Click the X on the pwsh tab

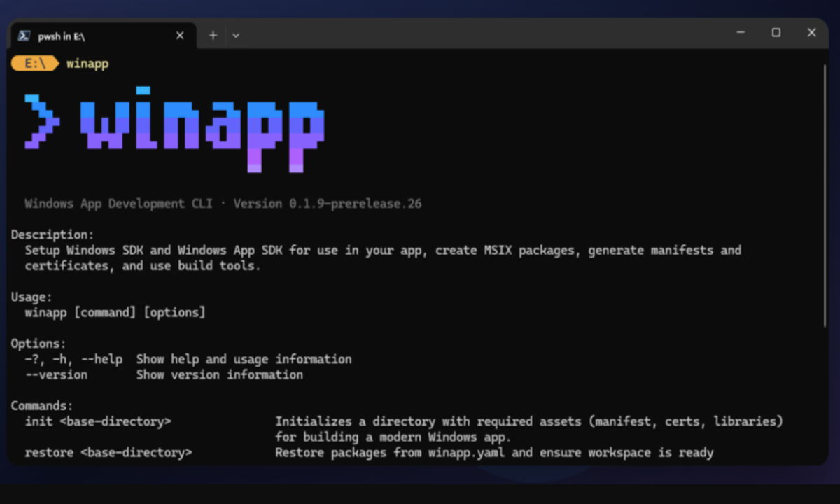180,35
